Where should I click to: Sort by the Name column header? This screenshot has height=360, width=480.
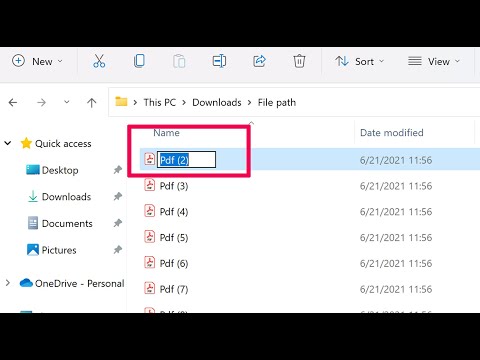tap(166, 133)
